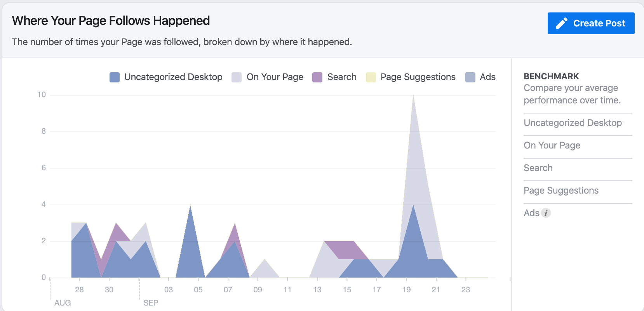Select the Search label in the chart legend
644x311 pixels.
342,77
